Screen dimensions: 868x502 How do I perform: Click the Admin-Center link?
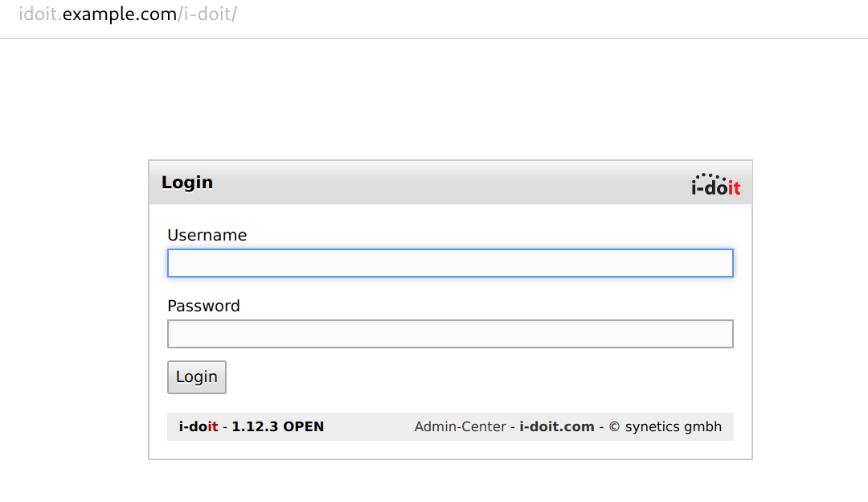click(461, 426)
